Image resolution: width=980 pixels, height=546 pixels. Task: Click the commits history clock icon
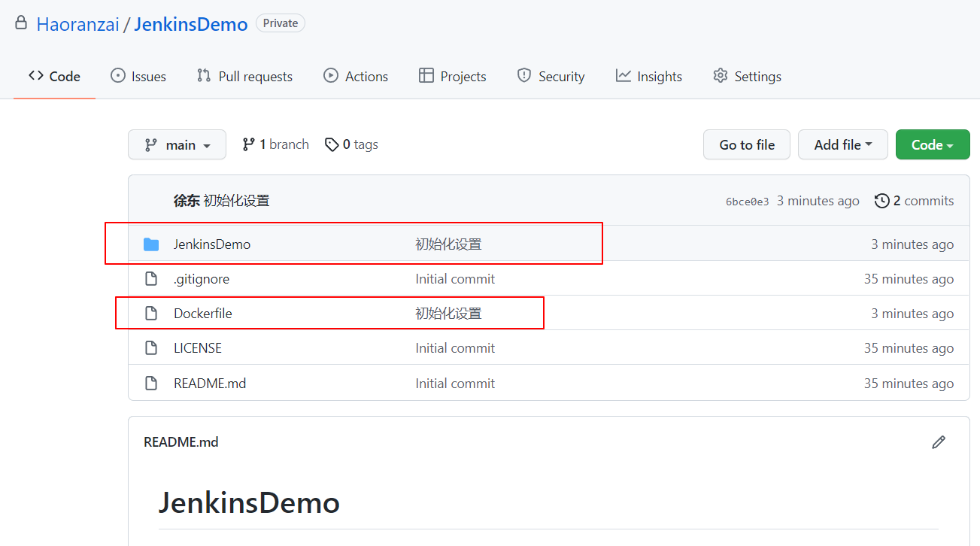tap(881, 201)
